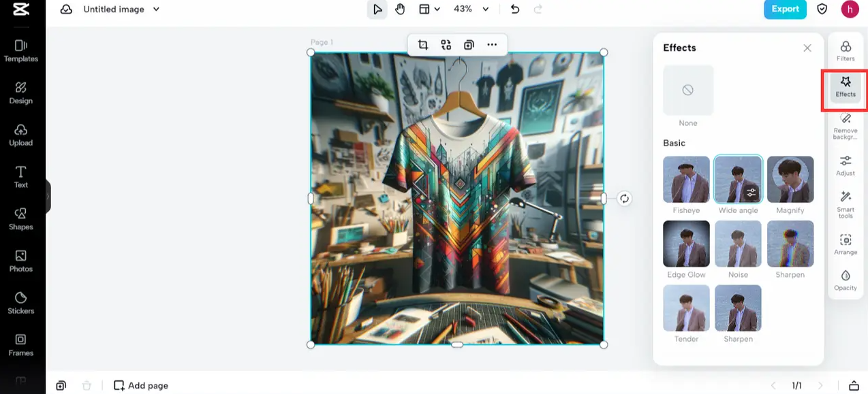This screenshot has height=394, width=868.
Task: Open the layout options icon
Action: (x=424, y=10)
